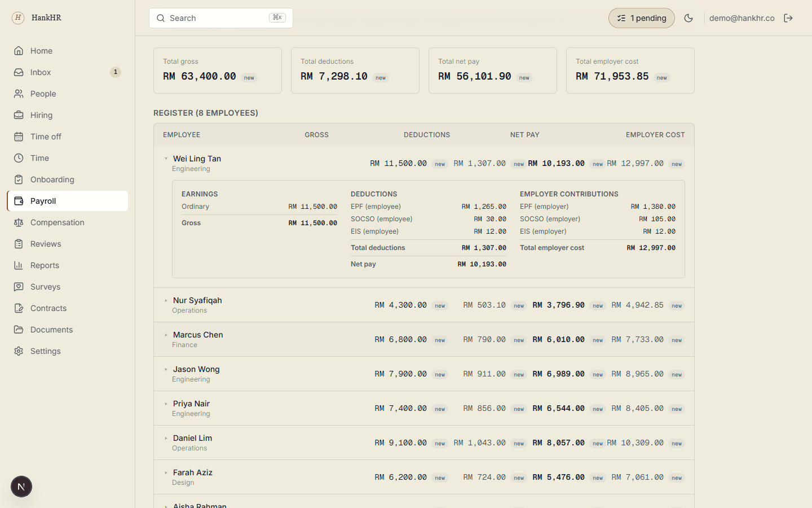Click the Total employer cost RM 71,953.85
Image resolution: width=812 pixels, height=508 pixels.
click(x=612, y=76)
